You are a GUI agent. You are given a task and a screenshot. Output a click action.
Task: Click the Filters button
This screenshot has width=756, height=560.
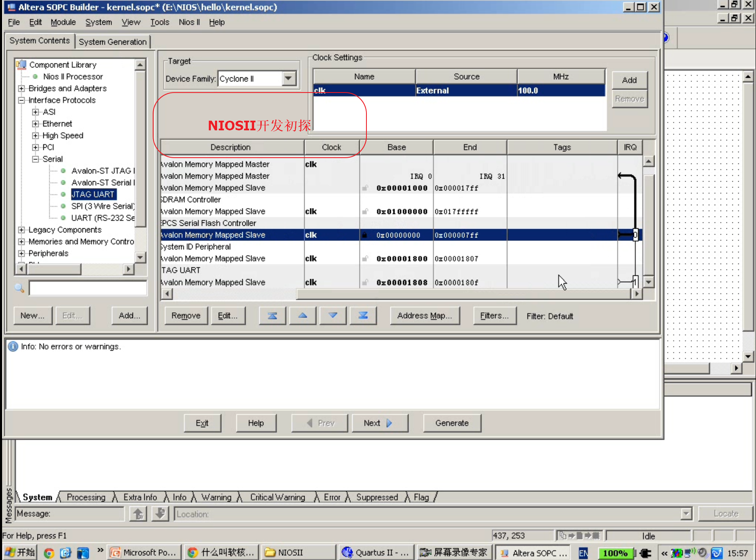click(x=494, y=316)
